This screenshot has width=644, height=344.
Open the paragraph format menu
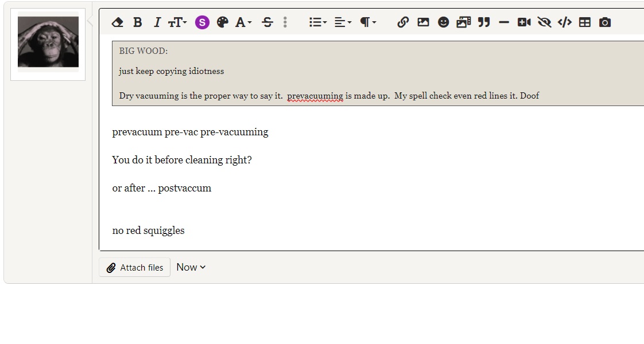(x=367, y=22)
